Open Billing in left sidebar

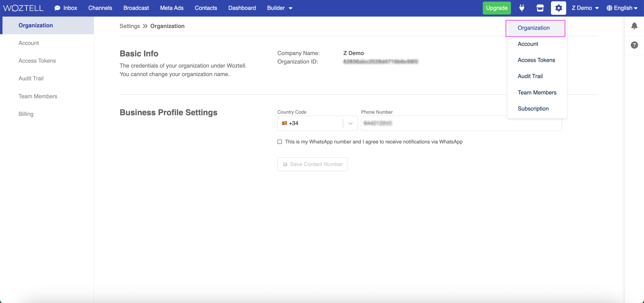click(26, 114)
